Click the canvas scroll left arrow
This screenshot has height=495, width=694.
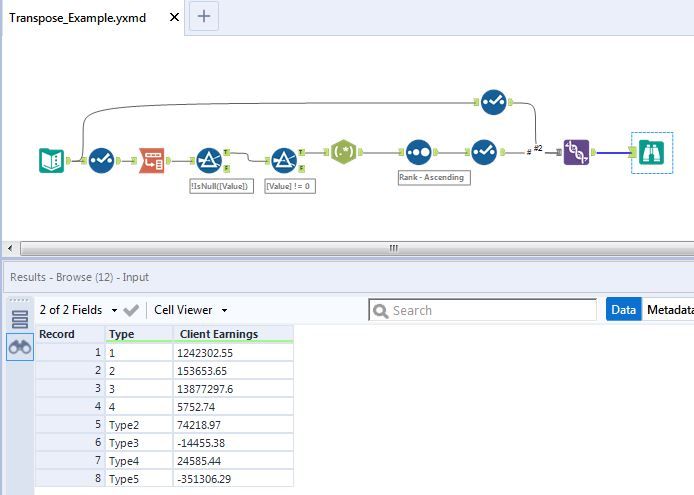(10, 248)
